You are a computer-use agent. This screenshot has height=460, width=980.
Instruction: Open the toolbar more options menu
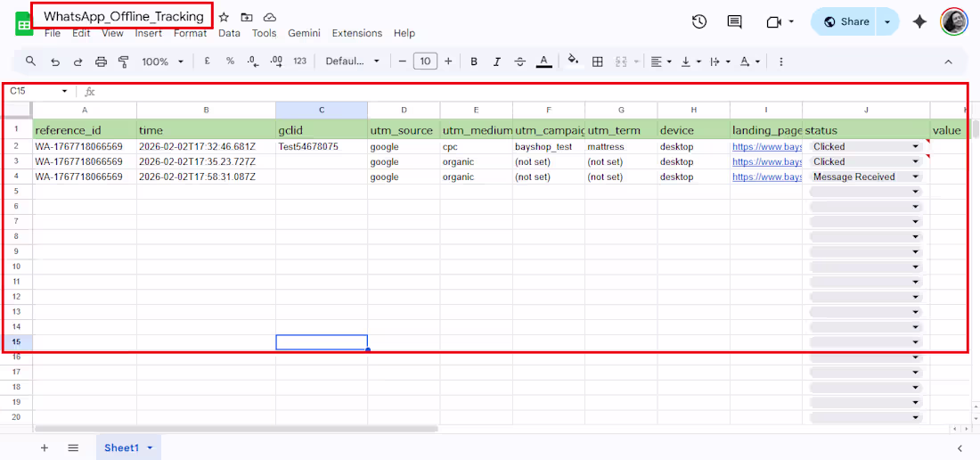(x=780, y=62)
